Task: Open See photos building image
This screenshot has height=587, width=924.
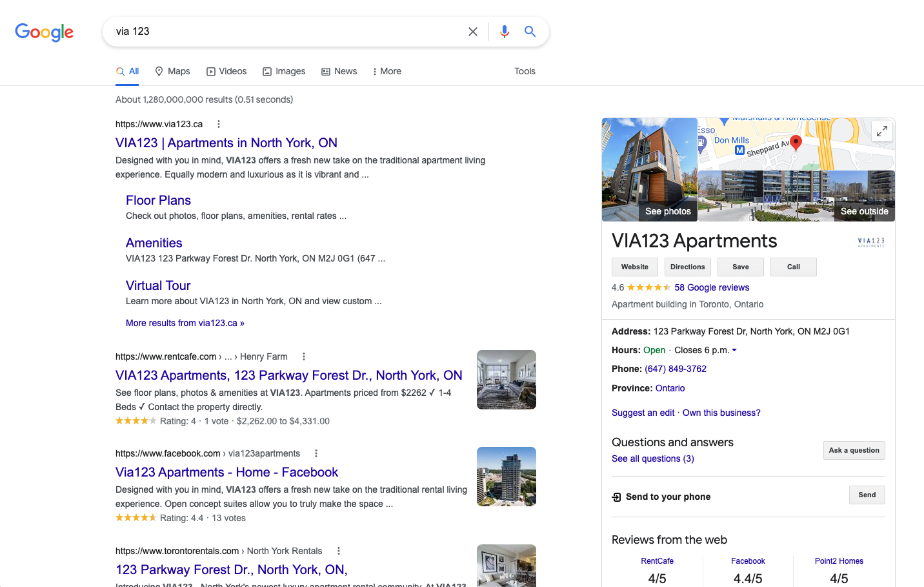Action: coord(650,170)
